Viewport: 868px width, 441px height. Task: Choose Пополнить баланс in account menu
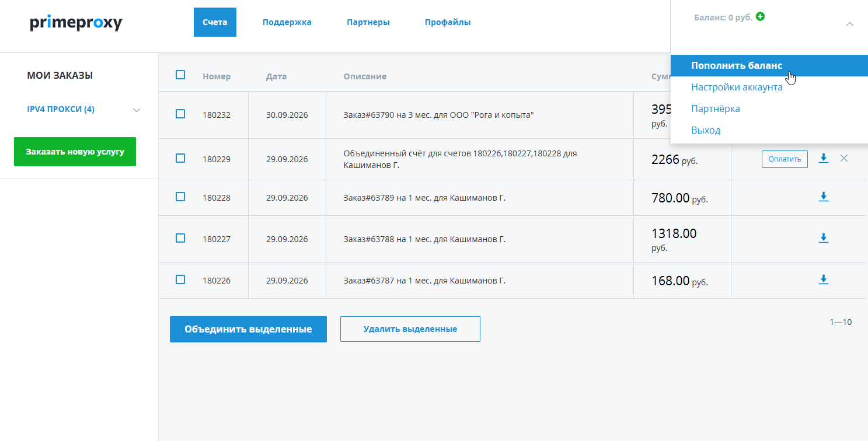pos(769,65)
